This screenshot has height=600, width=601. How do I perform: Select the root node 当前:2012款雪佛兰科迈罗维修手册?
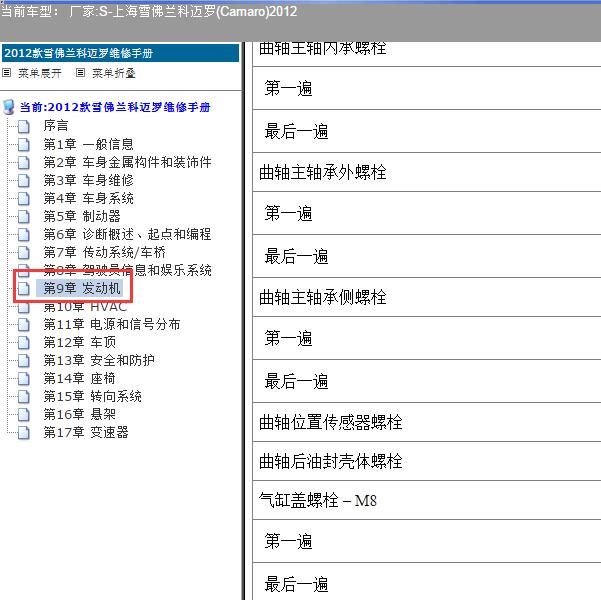[115, 107]
